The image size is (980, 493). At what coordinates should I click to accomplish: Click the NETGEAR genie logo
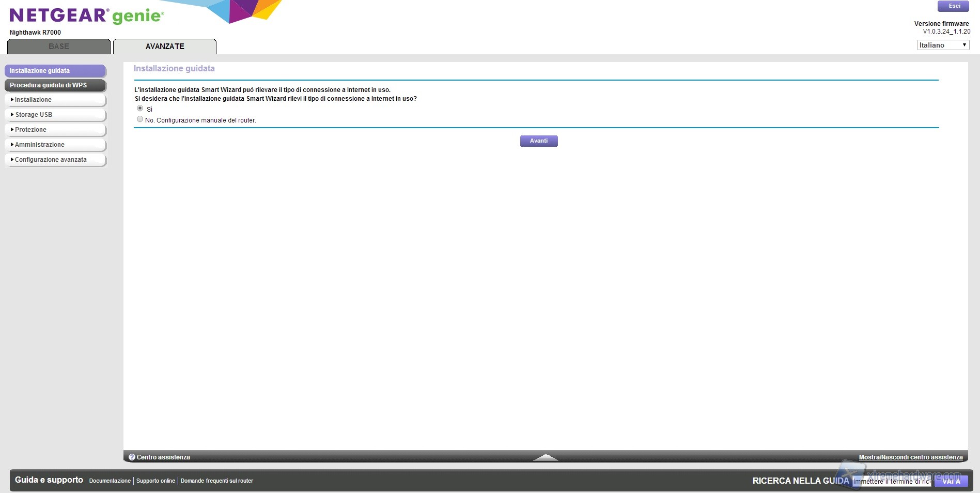(87, 16)
